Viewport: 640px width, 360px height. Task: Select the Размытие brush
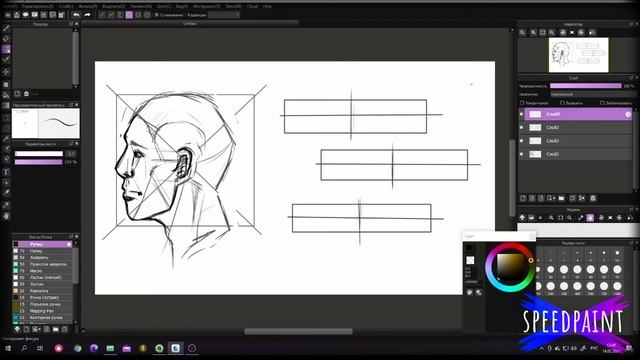pyautogui.click(x=42, y=291)
